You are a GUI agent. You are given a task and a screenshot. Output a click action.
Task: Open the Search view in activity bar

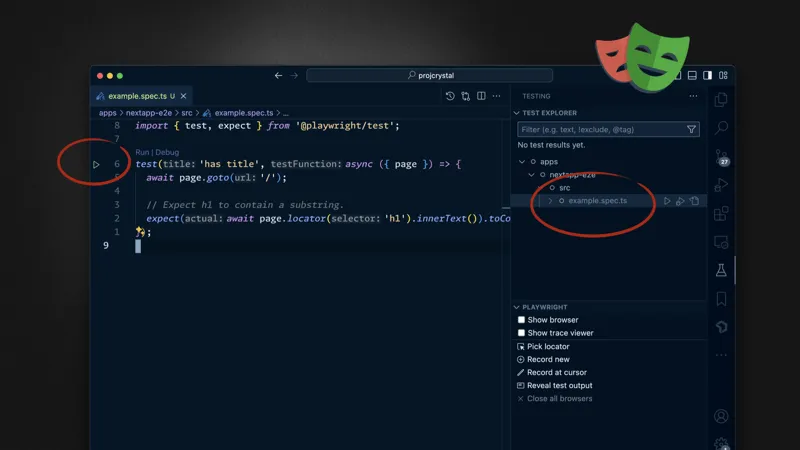point(721,128)
